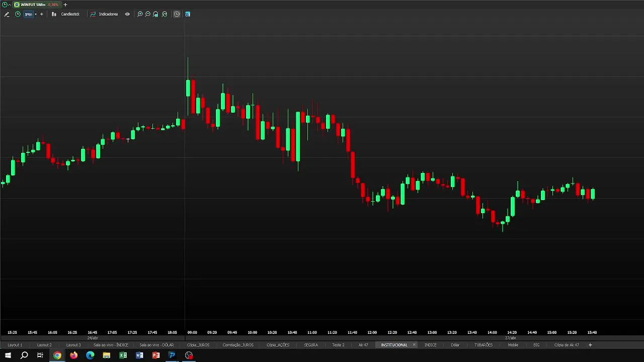Open the blue trading platform taskbar icon
The image size is (644, 362).
point(172,355)
